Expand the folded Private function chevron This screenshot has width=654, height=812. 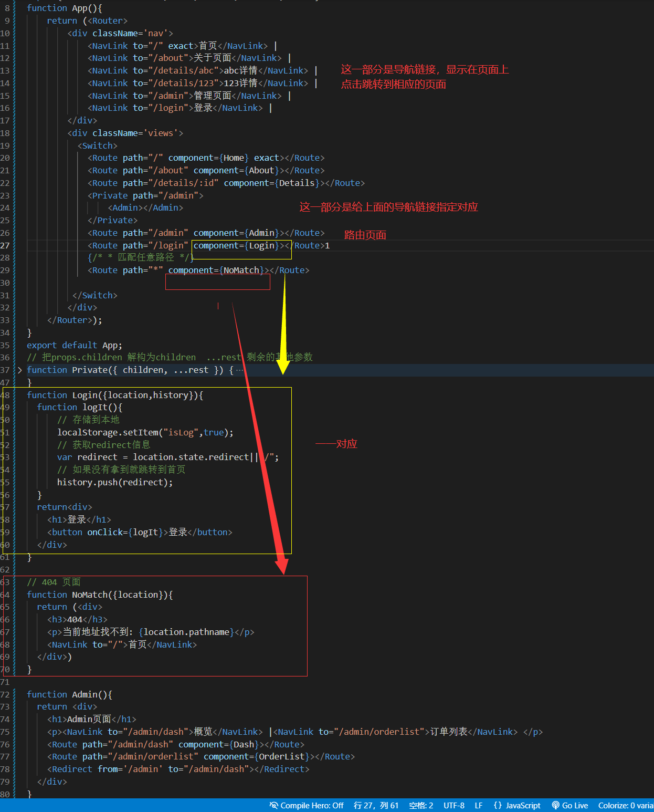click(x=20, y=370)
